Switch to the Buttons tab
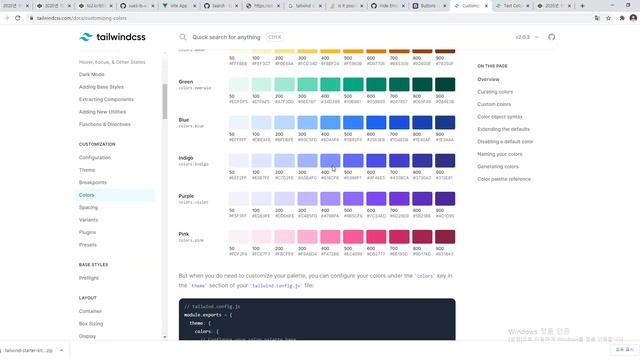This screenshot has height=360, width=640. (x=429, y=6)
